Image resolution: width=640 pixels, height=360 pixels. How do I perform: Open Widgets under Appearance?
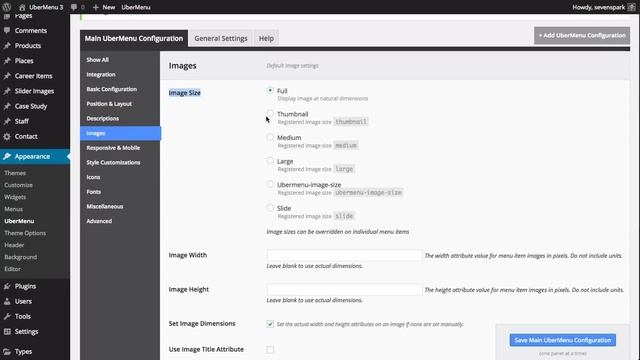pyautogui.click(x=15, y=197)
